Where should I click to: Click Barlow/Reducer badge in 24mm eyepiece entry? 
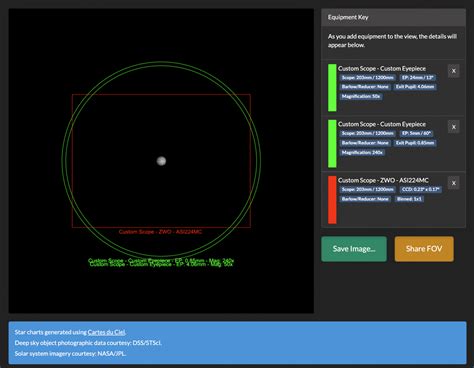(x=365, y=87)
